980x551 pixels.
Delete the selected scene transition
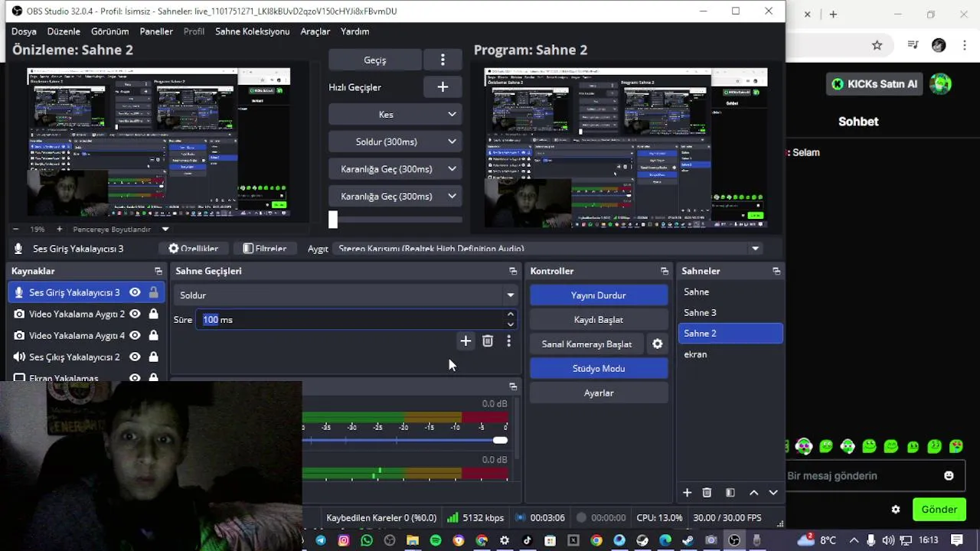coord(488,341)
